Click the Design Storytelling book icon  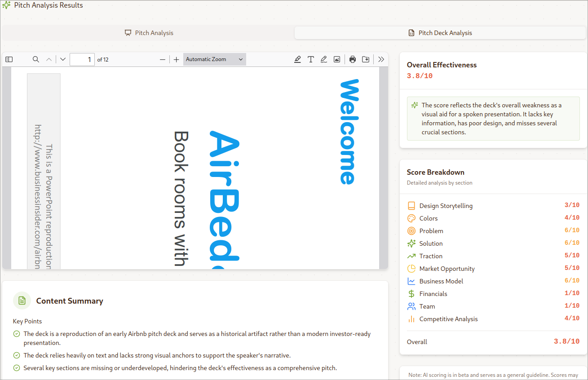click(x=411, y=206)
